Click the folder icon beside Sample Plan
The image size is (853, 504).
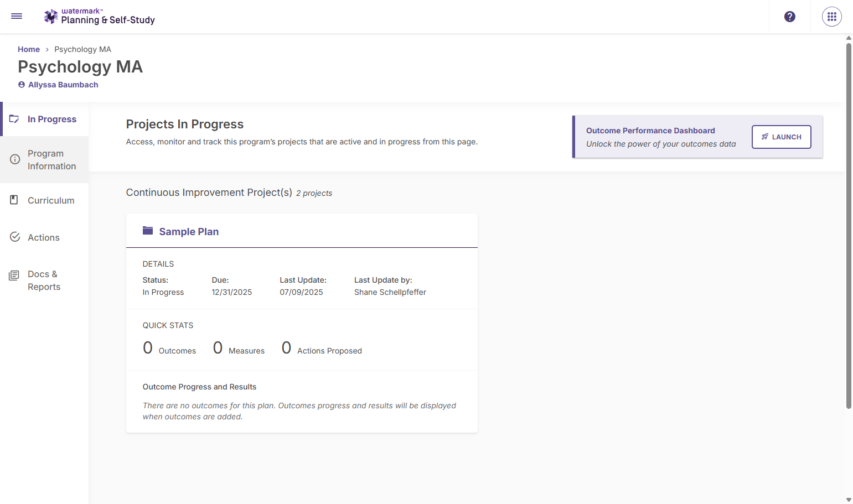click(x=148, y=231)
